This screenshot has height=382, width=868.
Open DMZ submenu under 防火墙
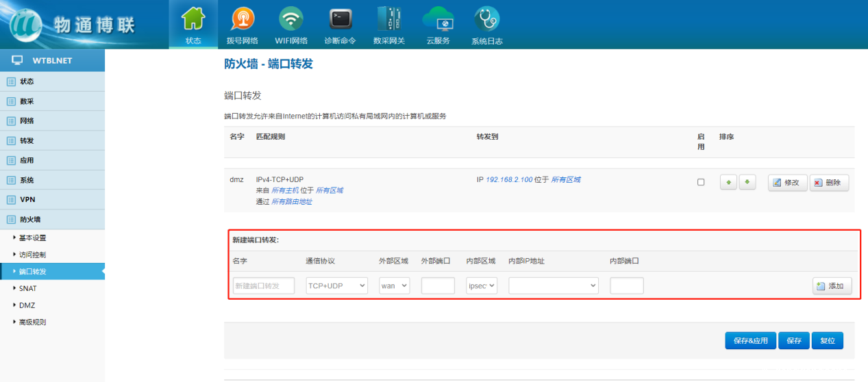click(x=27, y=305)
